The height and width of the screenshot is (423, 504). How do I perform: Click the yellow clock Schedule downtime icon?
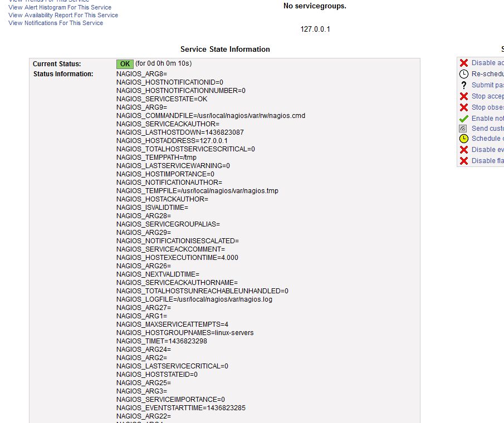tap(463, 139)
